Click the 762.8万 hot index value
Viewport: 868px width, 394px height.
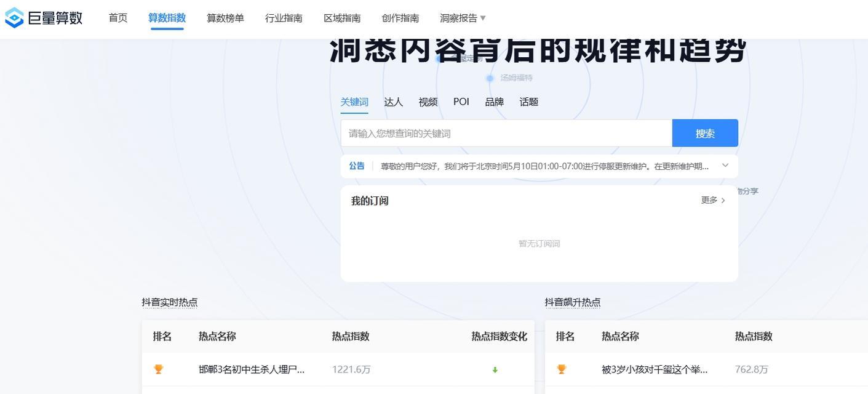point(752,369)
